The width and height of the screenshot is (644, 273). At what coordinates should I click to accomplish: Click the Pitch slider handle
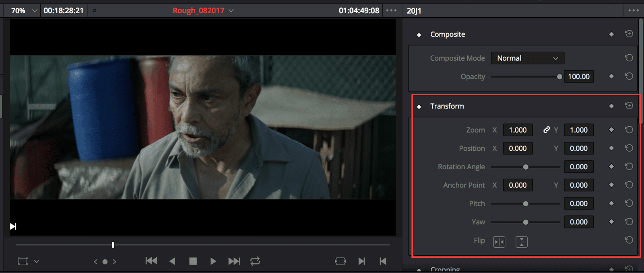[x=526, y=204]
